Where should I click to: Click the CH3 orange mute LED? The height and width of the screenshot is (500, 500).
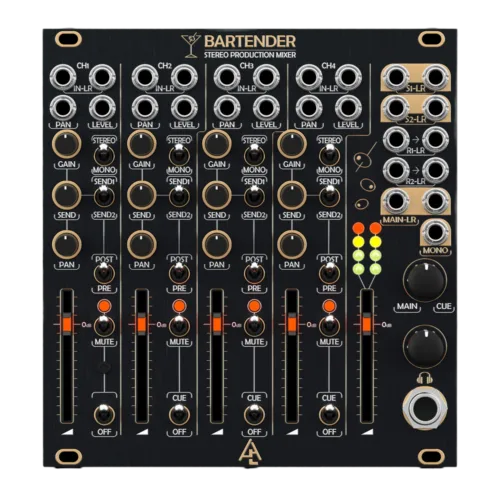coord(254,306)
